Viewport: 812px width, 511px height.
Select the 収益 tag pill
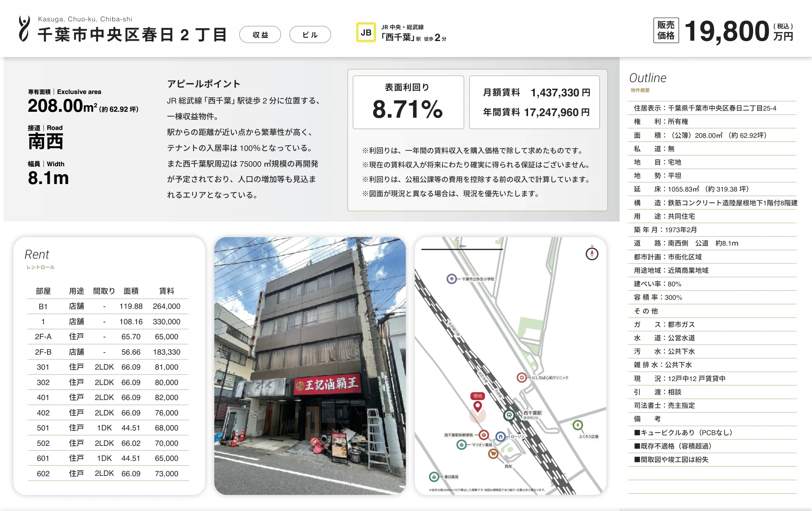[260, 34]
